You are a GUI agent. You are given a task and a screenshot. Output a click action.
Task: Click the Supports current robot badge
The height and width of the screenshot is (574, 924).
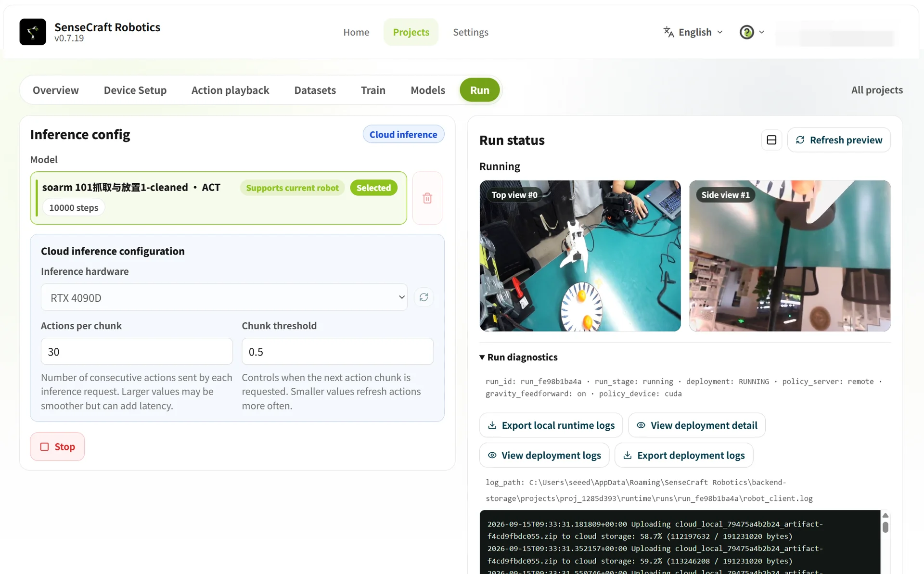[x=292, y=188]
